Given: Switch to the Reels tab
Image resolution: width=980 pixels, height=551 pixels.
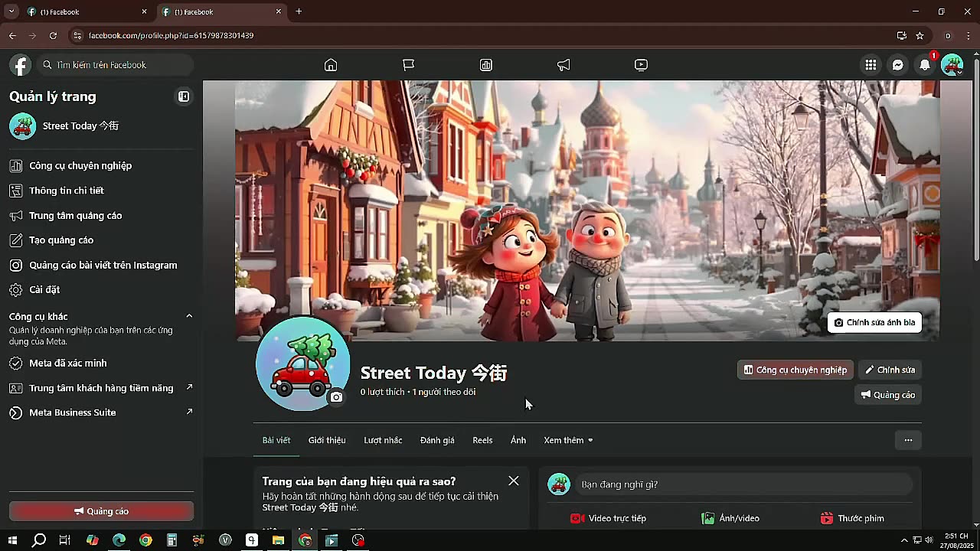Looking at the screenshot, I should (x=482, y=440).
